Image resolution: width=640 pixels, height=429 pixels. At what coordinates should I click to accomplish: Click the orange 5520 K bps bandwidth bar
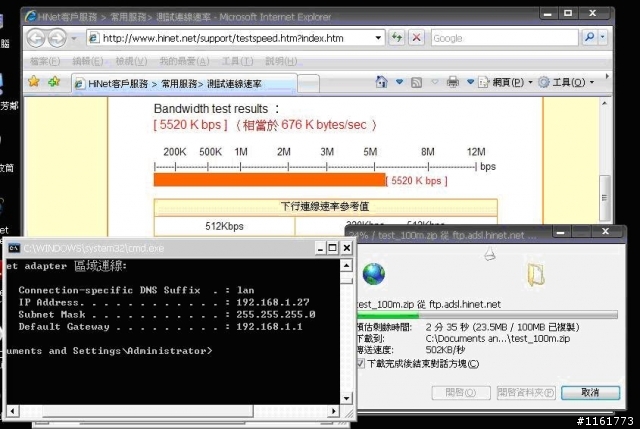click(x=269, y=180)
